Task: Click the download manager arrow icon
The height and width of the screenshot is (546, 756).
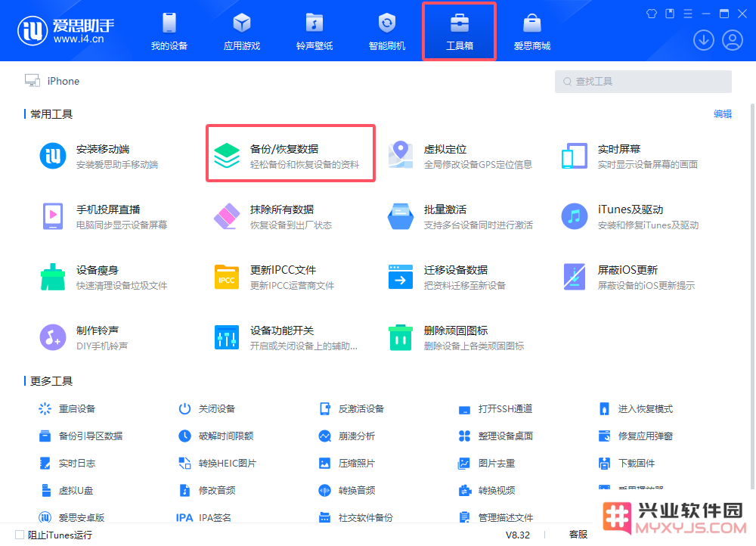Action: (x=703, y=40)
